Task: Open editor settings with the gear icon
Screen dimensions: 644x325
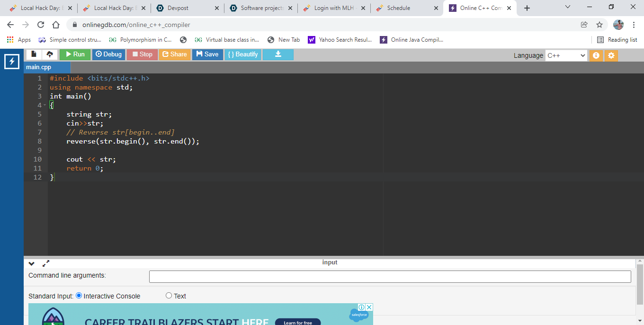Action: [x=611, y=55]
